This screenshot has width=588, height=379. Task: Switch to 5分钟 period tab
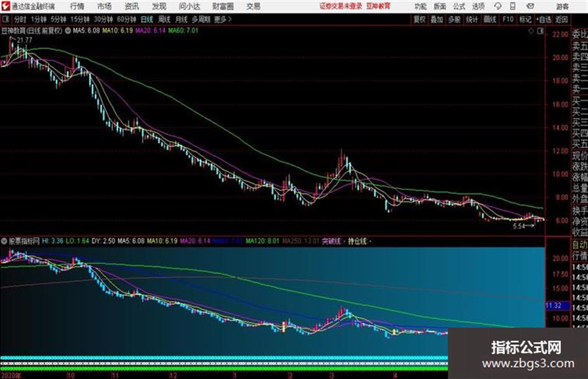[x=58, y=19]
